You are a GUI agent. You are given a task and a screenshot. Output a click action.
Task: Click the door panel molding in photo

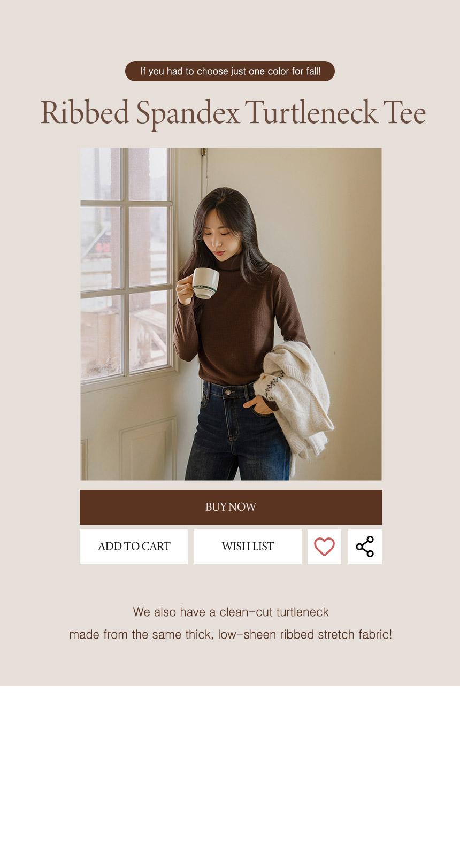[x=148, y=448]
